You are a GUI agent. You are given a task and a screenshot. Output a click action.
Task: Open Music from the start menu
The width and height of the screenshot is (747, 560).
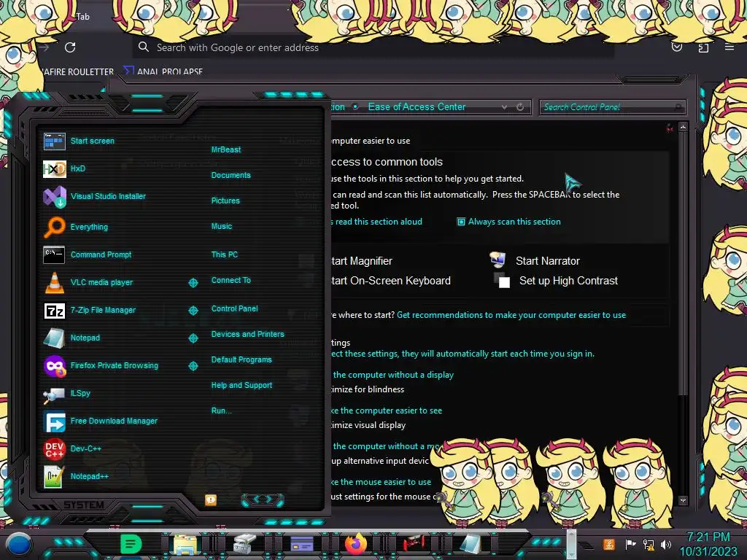tap(222, 227)
